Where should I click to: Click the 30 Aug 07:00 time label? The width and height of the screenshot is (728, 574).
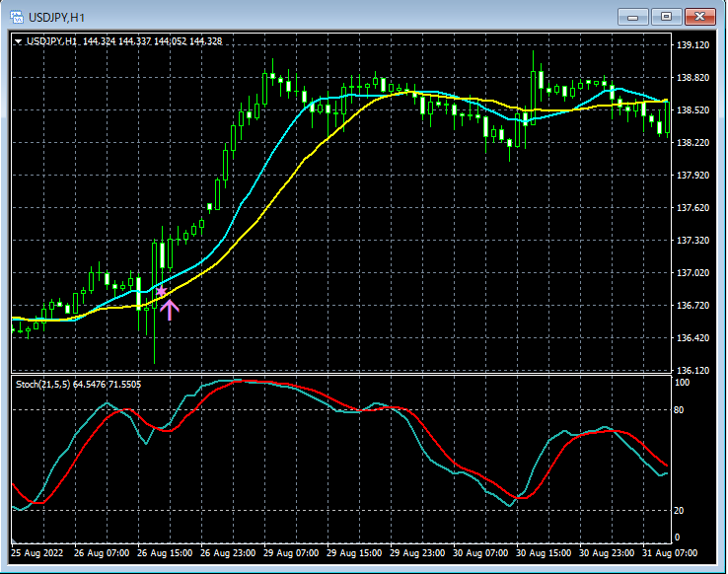coord(480,552)
